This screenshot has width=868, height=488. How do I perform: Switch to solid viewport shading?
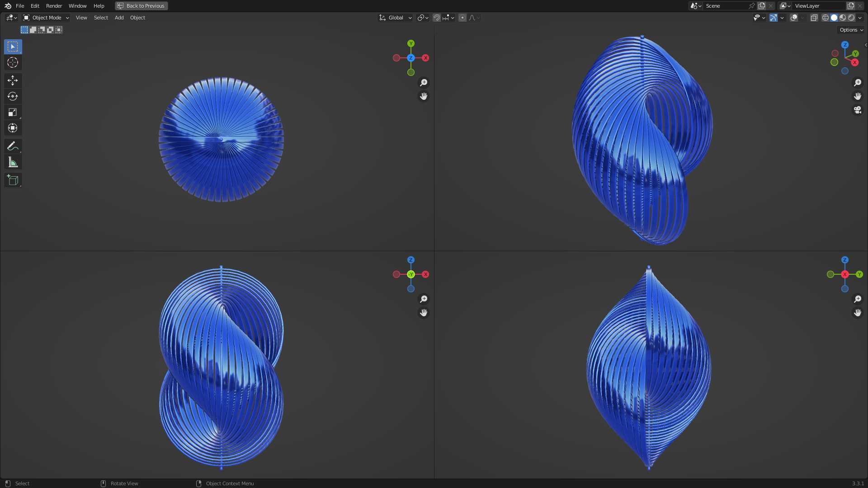[834, 18]
